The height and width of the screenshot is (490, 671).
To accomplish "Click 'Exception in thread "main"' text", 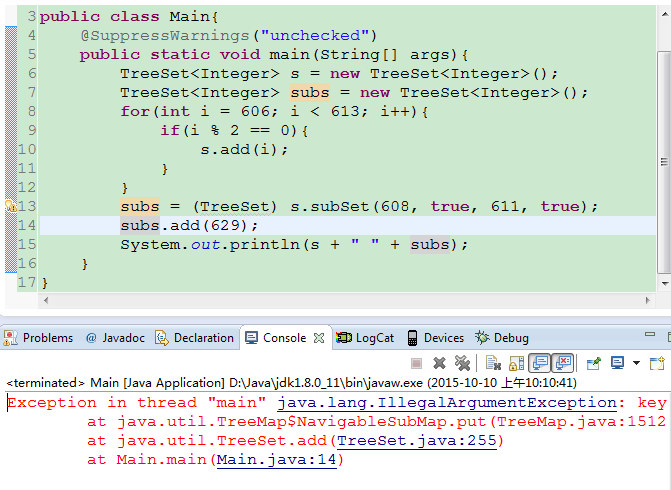I will (137, 403).
